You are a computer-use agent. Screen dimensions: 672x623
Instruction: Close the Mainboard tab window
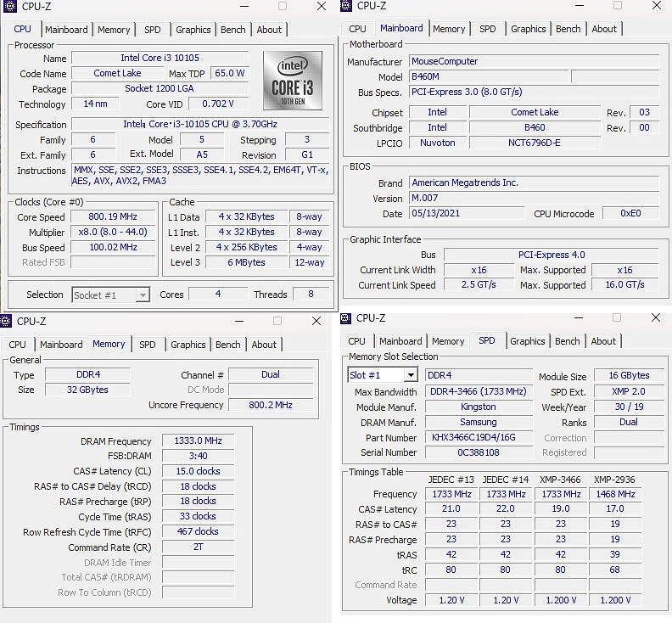pyautogui.click(x=657, y=6)
